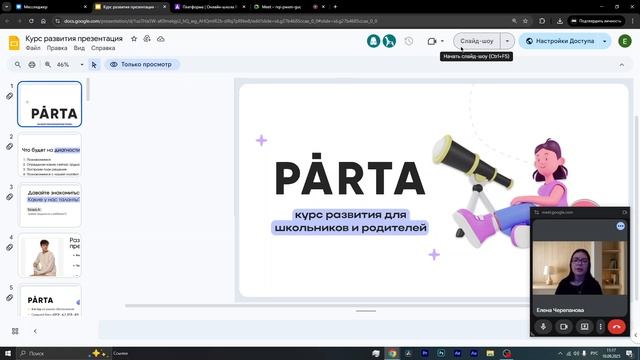Open a new browser tab with plus
The image size is (640, 360).
pos(335,7)
